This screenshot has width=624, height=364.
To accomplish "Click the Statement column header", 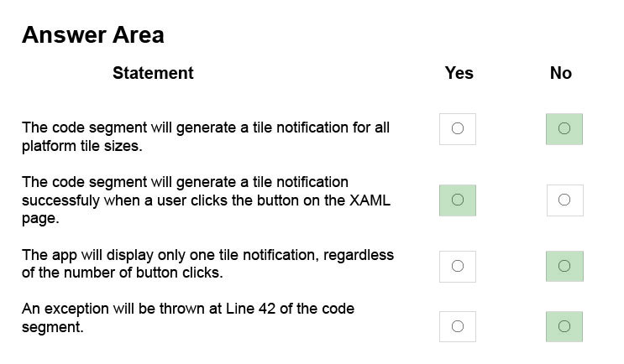I will click(x=153, y=73).
